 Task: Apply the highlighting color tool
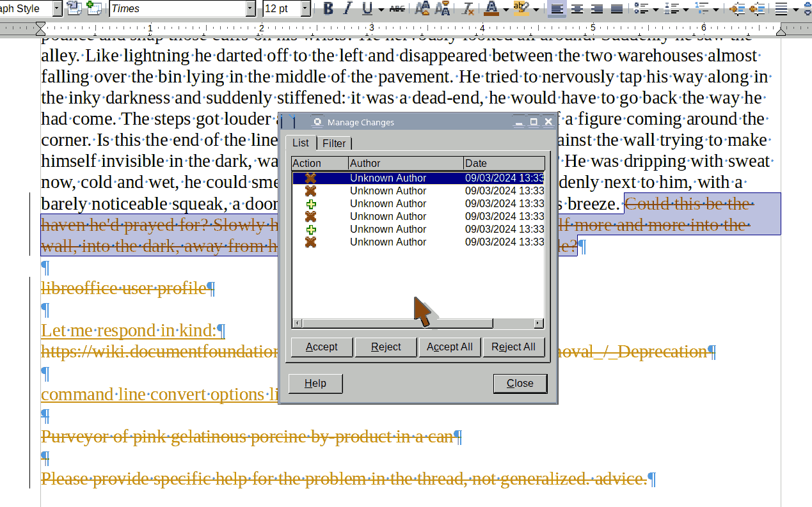521,8
